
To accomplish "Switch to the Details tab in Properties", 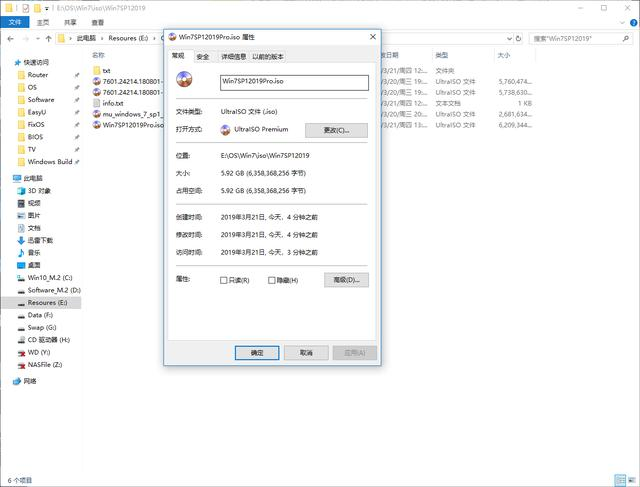I will point(233,57).
